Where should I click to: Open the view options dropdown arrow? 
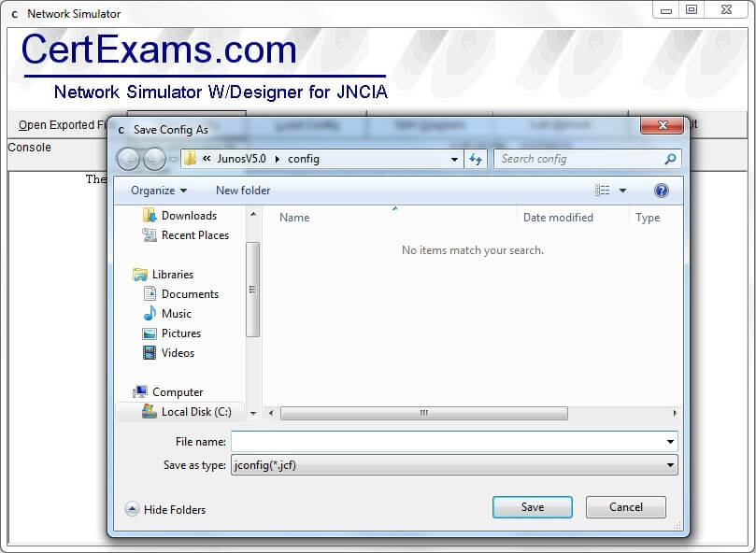click(x=623, y=191)
